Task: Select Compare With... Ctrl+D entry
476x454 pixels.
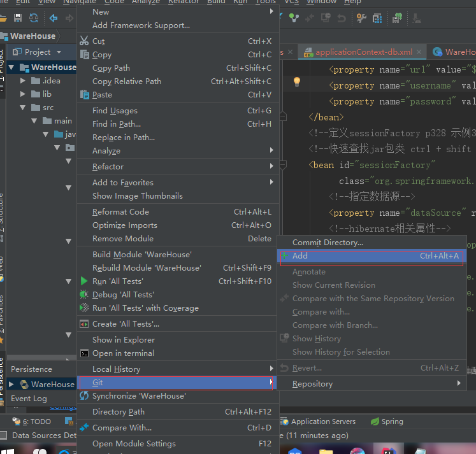Action: 178,428
